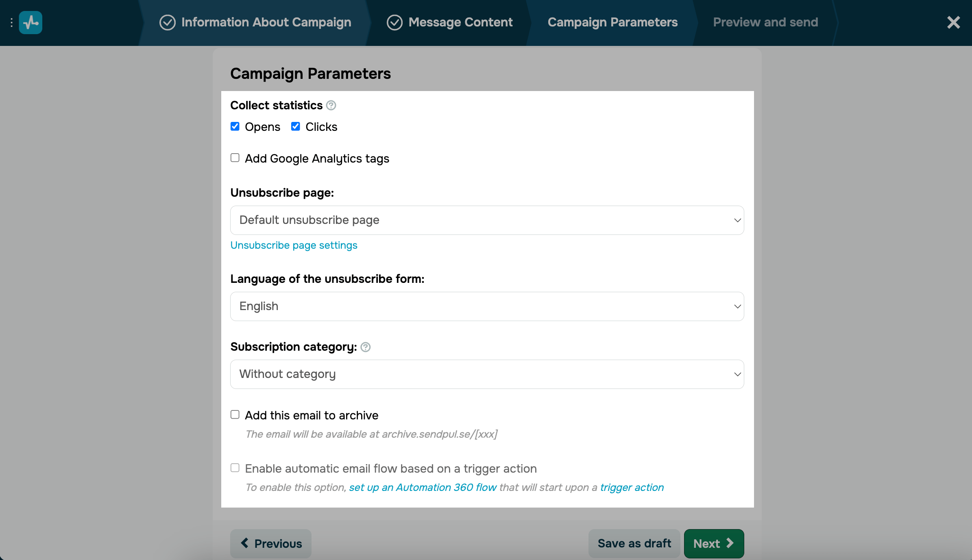Close the campaign wizard with X
The height and width of the screenshot is (560, 972).
coord(953,23)
